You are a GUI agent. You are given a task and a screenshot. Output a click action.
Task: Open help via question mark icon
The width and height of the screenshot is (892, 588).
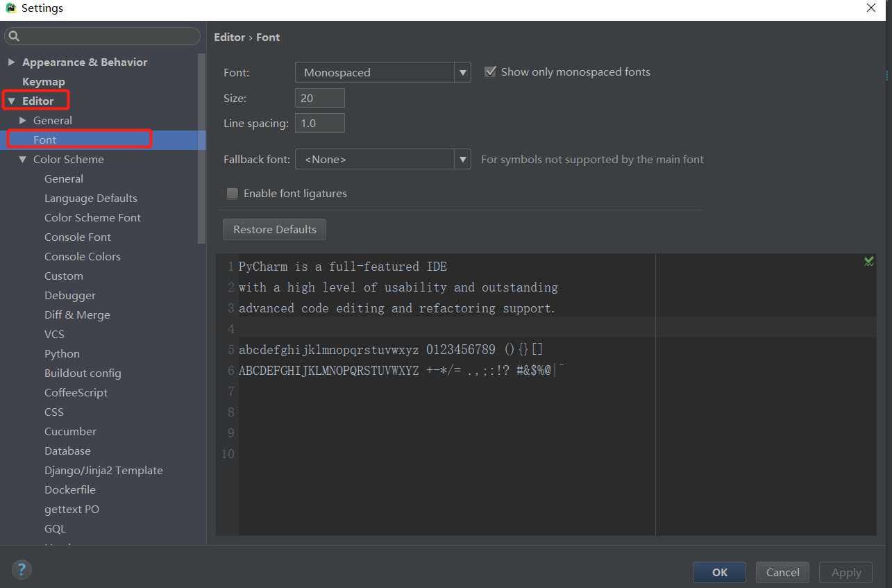tap(22, 571)
